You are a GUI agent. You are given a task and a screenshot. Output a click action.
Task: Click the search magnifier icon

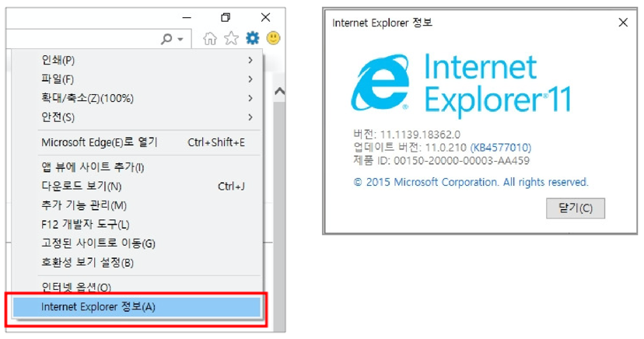(x=166, y=39)
